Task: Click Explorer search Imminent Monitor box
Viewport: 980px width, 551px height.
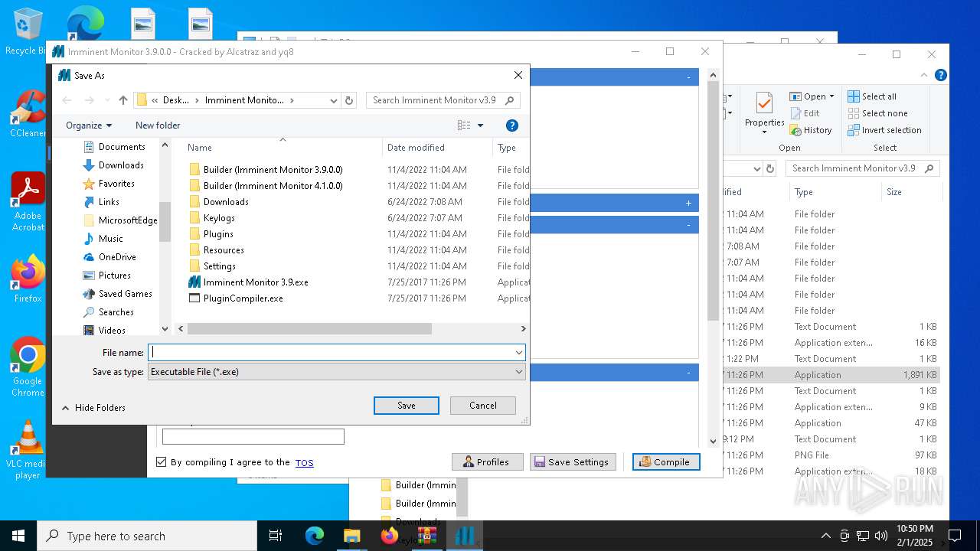Action: pyautogui.click(x=863, y=168)
